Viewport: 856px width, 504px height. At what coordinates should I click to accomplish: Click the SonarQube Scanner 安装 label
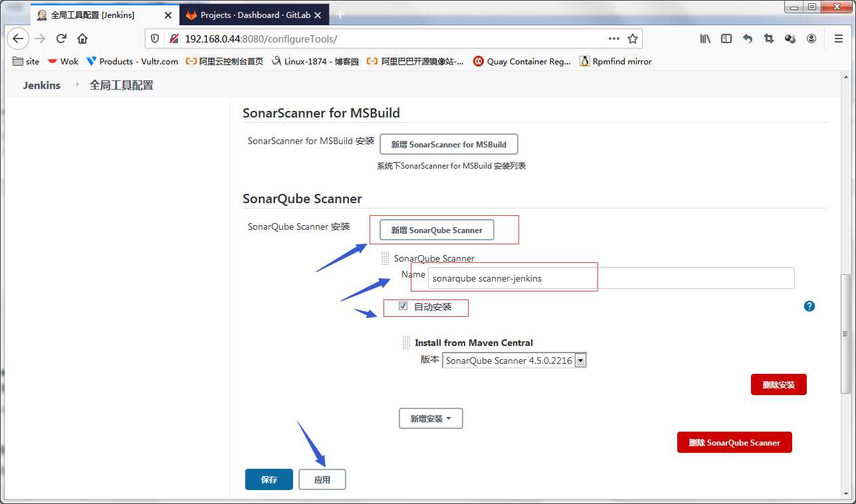pos(299,226)
